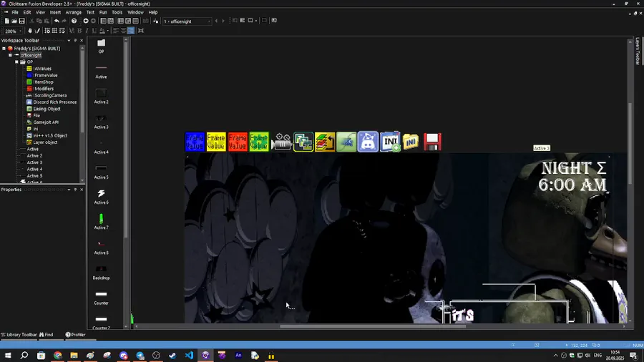Click the Redo toolbar icon
Screen dimensions: 644x362
point(64,21)
